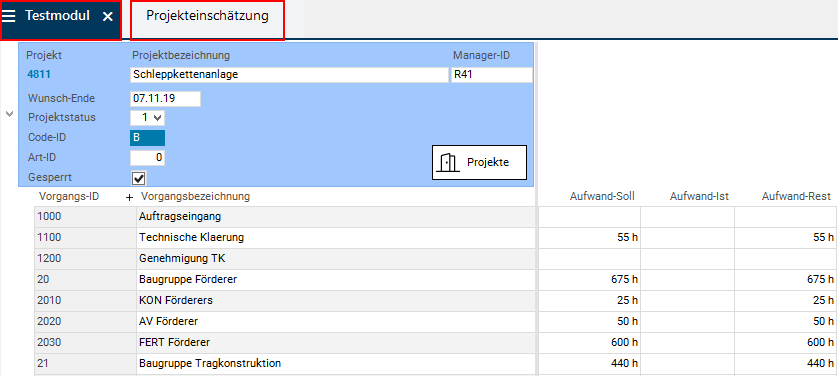Select the Vorgangs-ID cell 1200
The height and width of the screenshot is (376, 838).
click(x=86, y=259)
